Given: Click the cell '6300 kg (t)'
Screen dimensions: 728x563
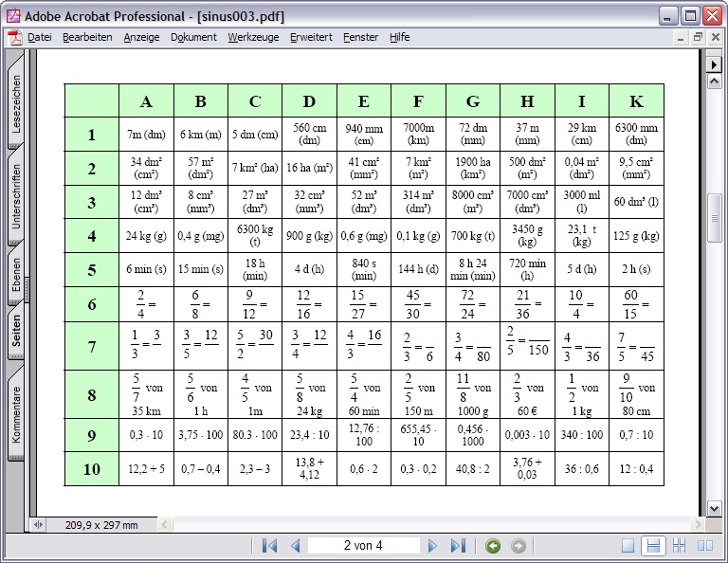Looking at the screenshot, I should (x=255, y=236).
